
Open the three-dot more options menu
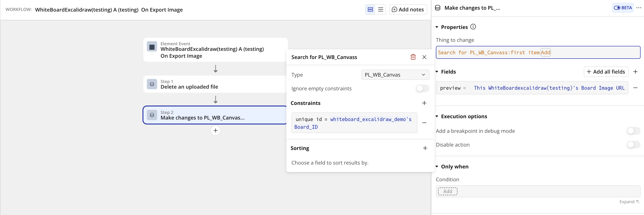coord(639,8)
